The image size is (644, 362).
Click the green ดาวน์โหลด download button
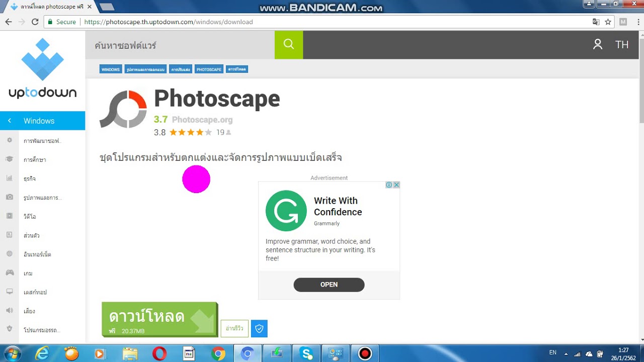tap(159, 319)
